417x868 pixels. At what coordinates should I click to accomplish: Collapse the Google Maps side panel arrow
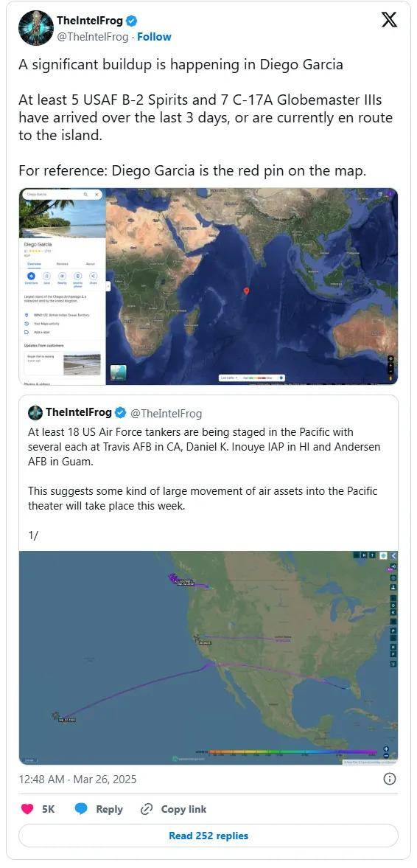pos(108,286)
